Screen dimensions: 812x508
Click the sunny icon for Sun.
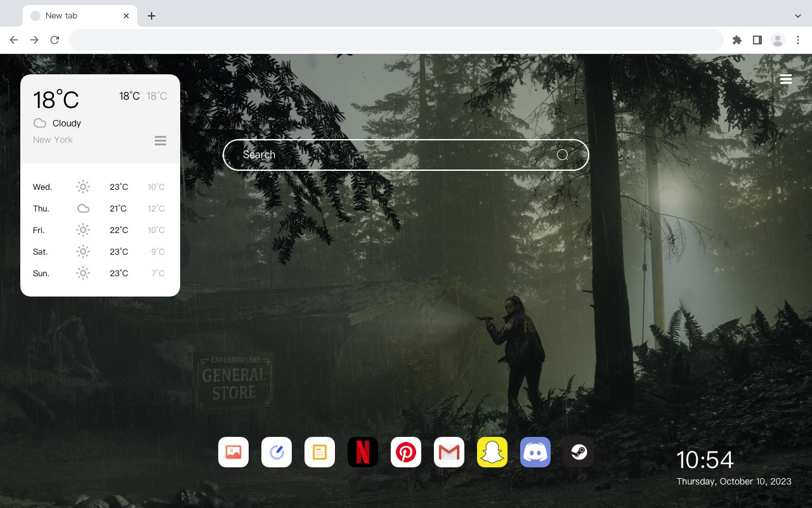pos(83,273)
